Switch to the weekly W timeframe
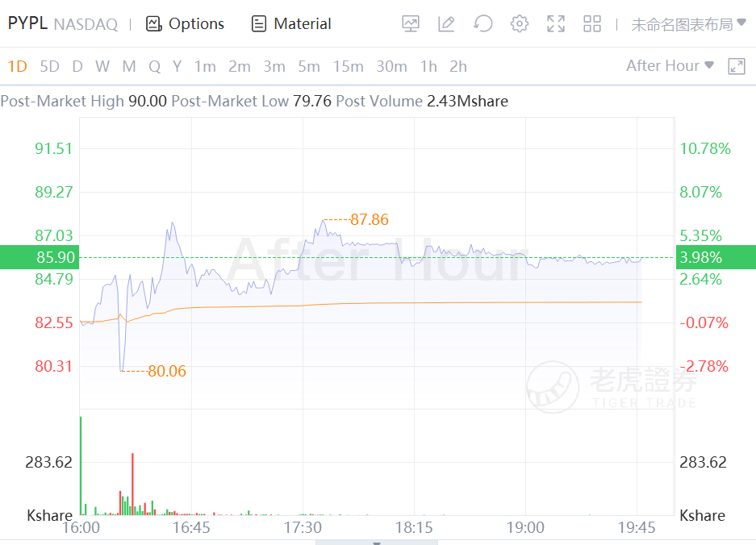This screenshot has width=756, height=545. click(102, 66)
